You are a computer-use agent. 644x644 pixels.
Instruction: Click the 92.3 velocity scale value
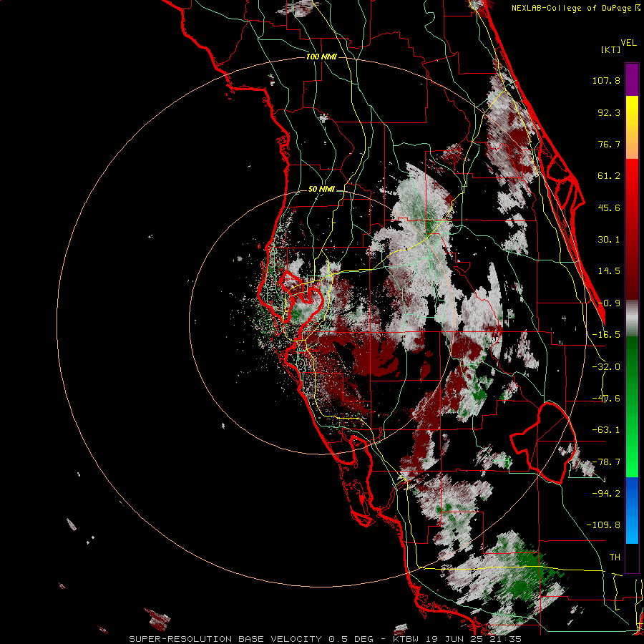(x=609, y=112)
